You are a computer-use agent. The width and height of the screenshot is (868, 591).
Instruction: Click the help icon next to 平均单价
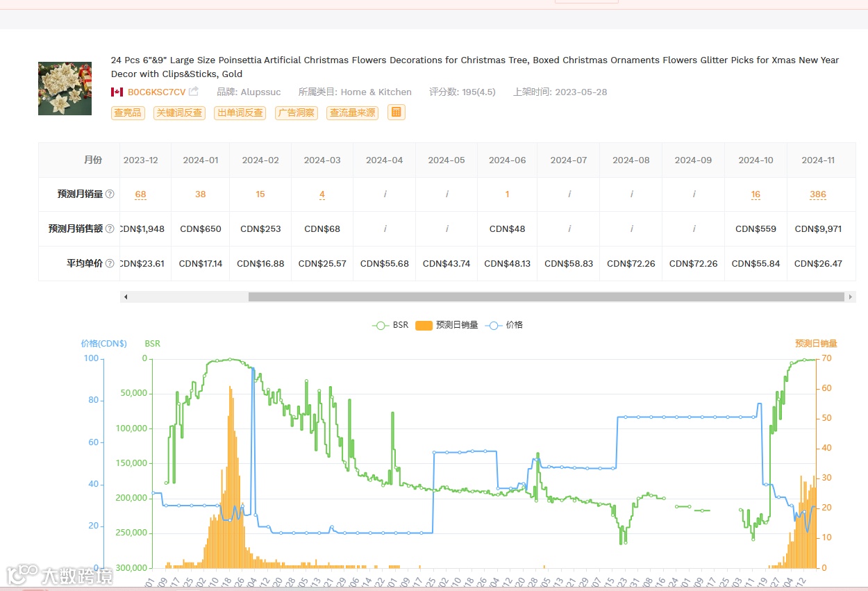tap(110, 264)
